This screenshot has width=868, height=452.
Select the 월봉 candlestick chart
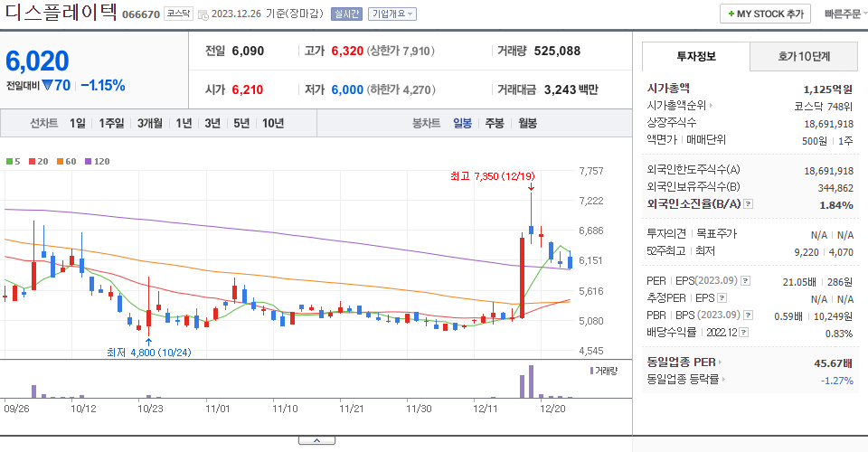527,123
